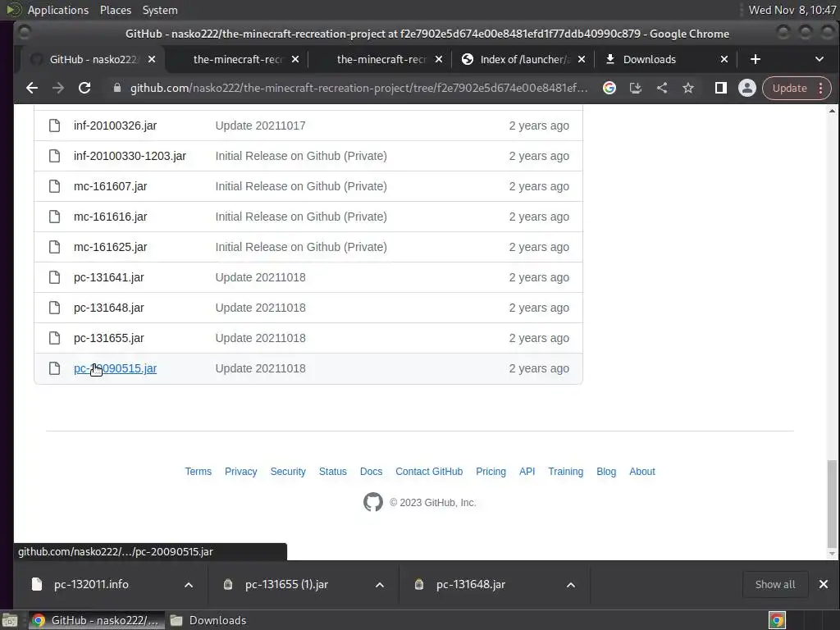Open the System menu
The height and width of the screenshot is (630, 840).
160,10
